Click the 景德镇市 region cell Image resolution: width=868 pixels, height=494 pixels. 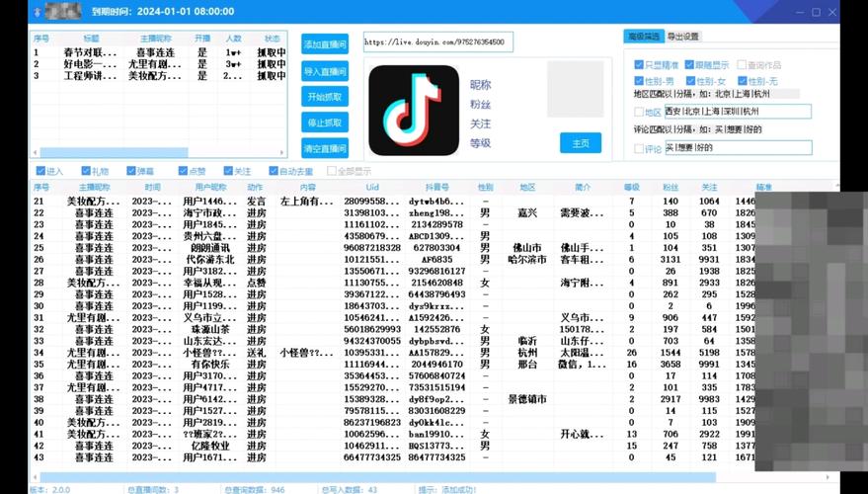527,399
